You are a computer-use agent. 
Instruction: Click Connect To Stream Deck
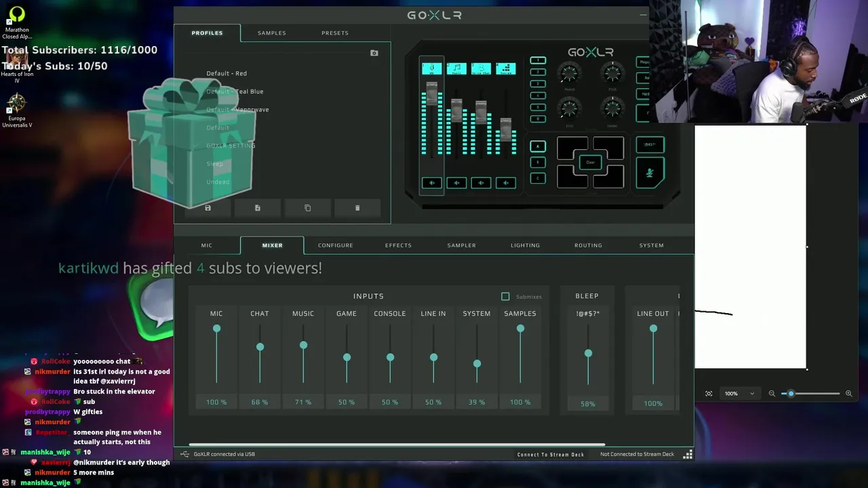coord(551,455)
